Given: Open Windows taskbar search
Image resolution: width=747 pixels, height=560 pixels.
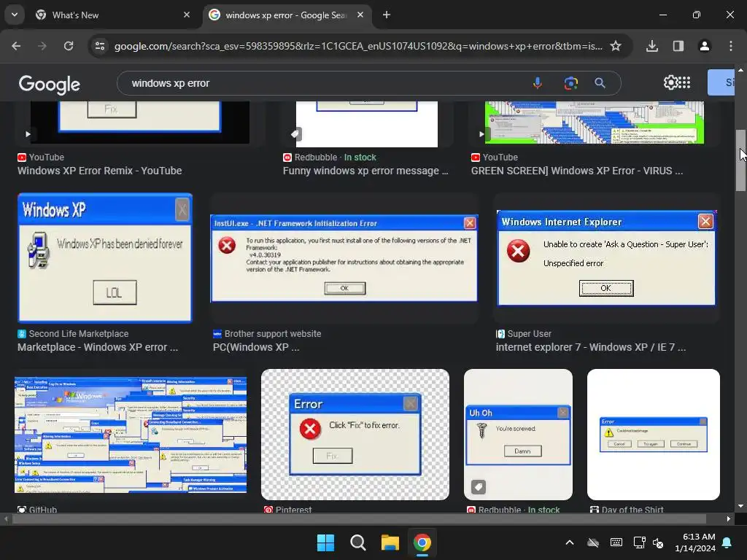Looking at the screenshot, I should tap(357, 542).
